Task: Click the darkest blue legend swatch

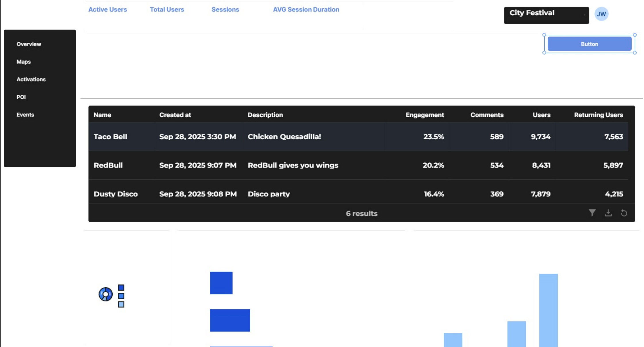Action: 121,288
